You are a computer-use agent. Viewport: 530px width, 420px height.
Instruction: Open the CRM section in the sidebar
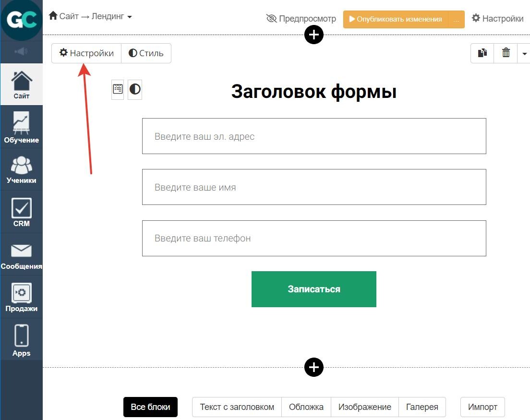(x=21, y=212)
